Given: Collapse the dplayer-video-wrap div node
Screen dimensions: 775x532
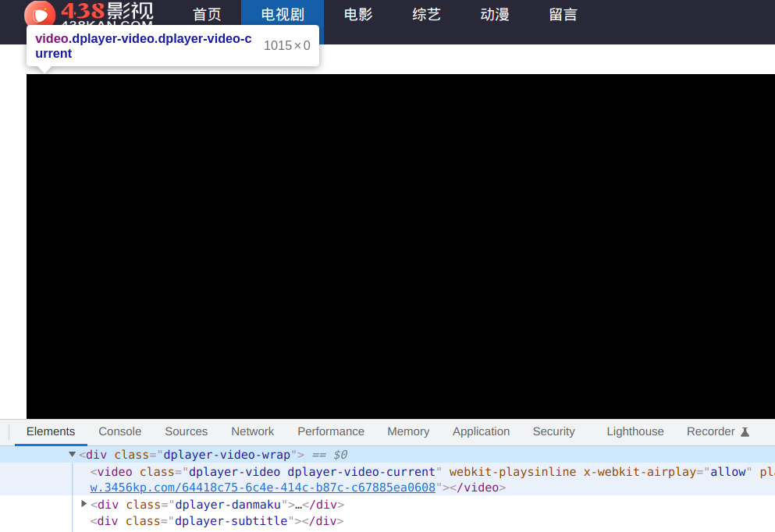Looking at the screenshot, I should pyautogui.click(x=72, y=455).
